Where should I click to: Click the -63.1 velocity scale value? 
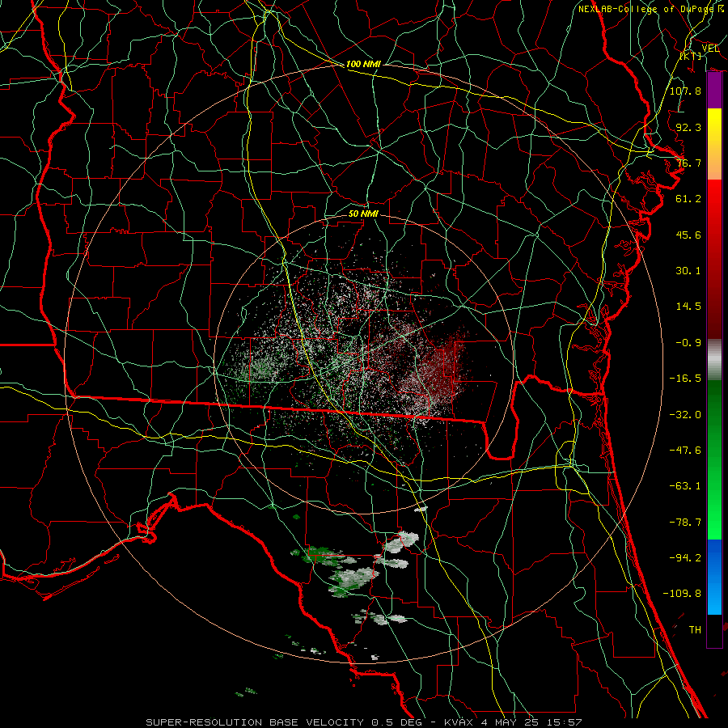pyautogui.click(x=685, y=486)
